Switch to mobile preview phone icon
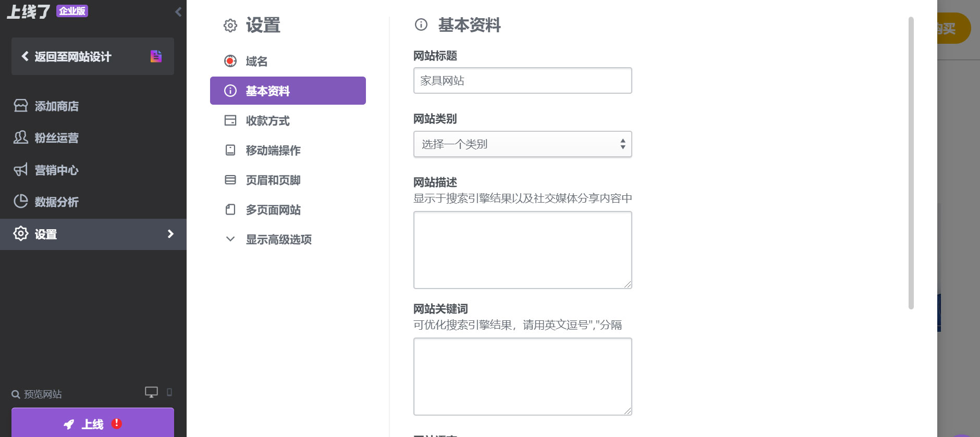 click(x=169, y=392)
